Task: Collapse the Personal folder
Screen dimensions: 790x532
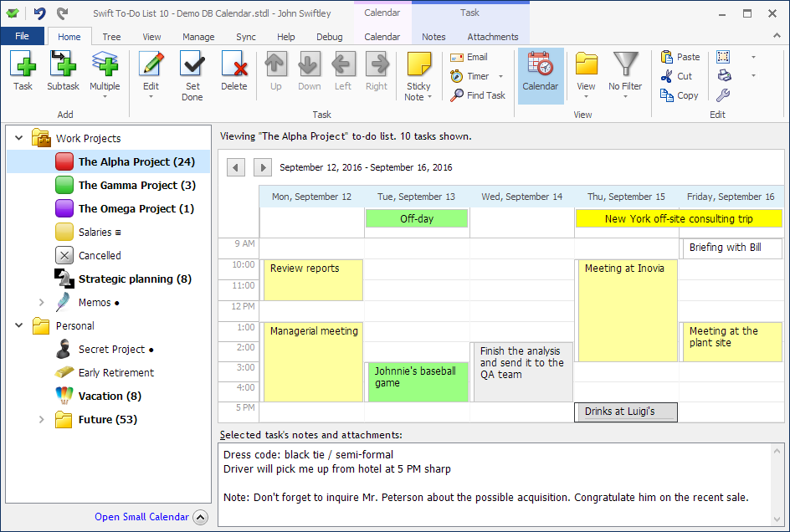Action: pos(18,325)
